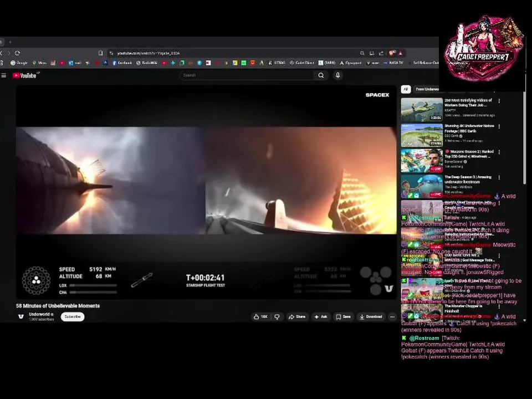Screen dimensions: 532x399
Task: Open Stunning 4K Underwater Nature Footage thumbnail
Action: [422, 135]
